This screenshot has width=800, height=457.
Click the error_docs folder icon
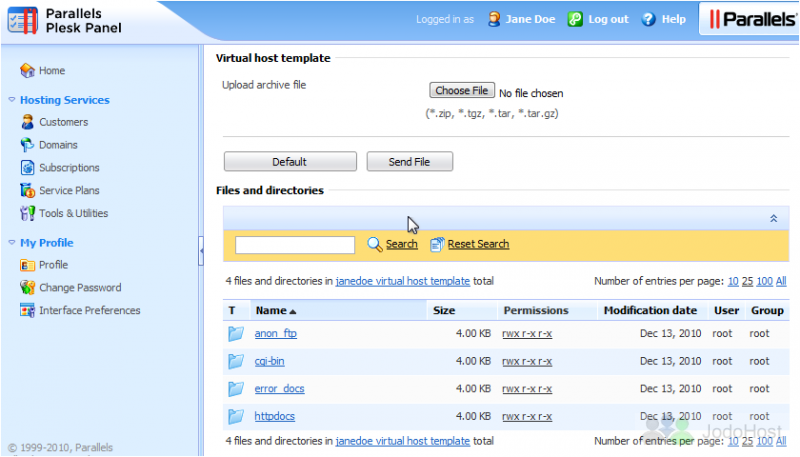236,389
